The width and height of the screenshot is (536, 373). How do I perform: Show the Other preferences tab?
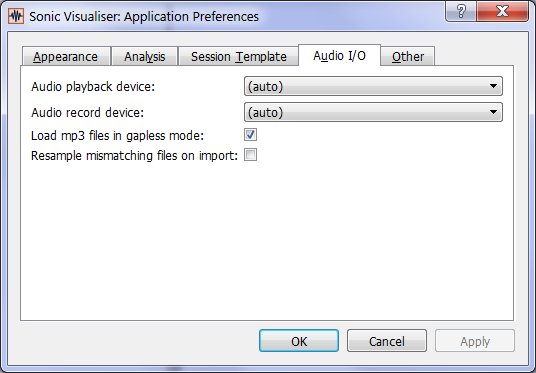coord(408,56)
